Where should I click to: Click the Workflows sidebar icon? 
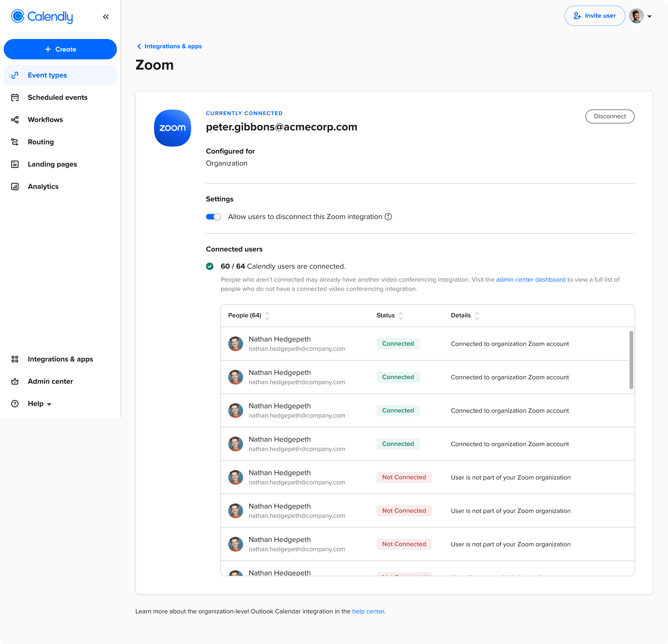pyautogui.click(x=15, y=120)
